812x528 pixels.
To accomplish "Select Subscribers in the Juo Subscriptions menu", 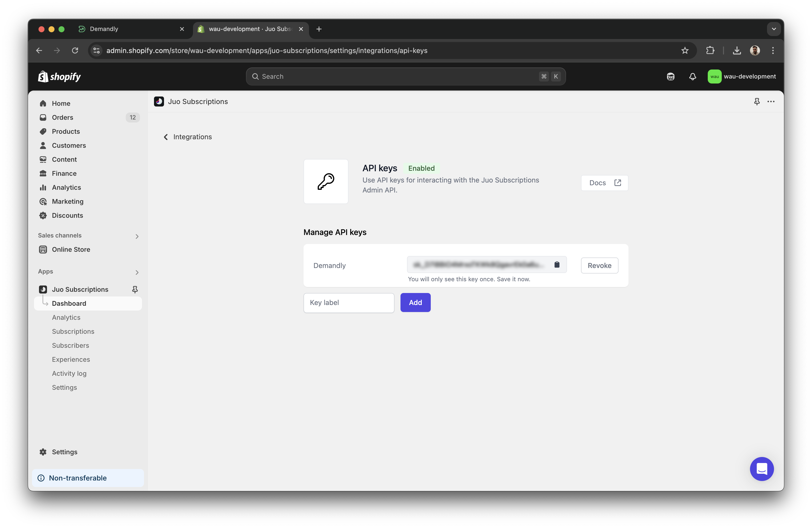I will (x=70, y=345).
